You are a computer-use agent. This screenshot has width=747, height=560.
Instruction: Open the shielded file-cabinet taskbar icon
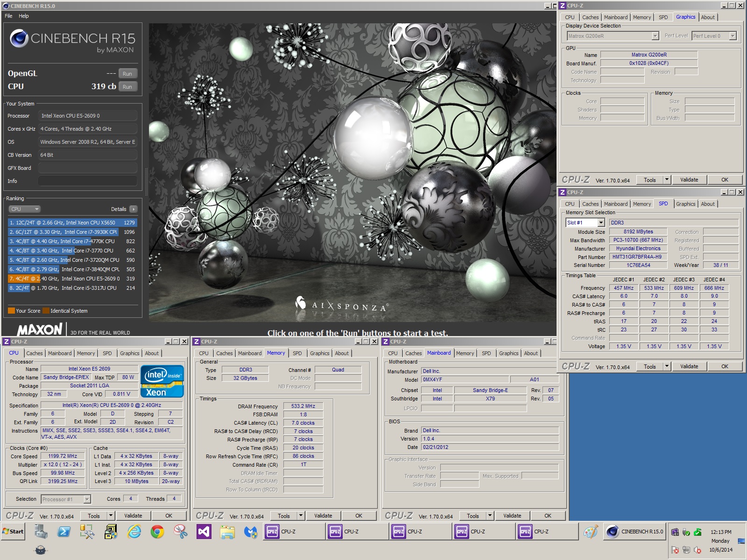(111, 531)
